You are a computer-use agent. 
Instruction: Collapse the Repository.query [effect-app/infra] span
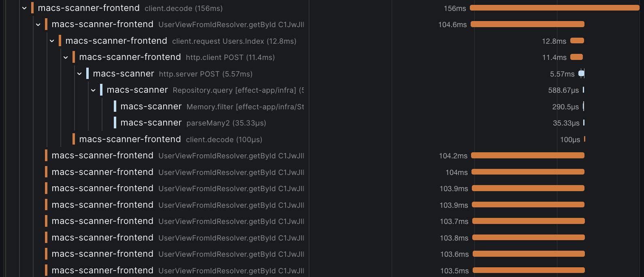[93, 90]
